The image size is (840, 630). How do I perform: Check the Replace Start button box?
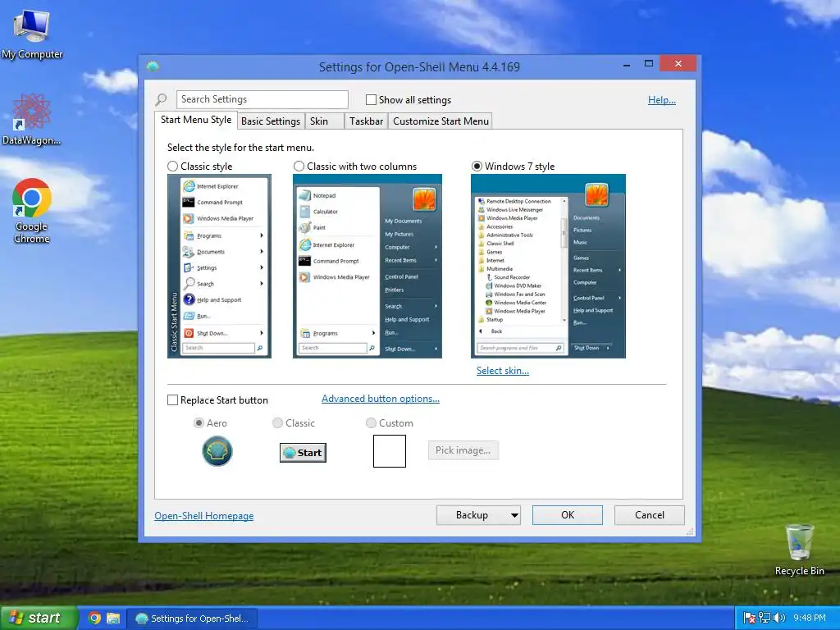172,400
